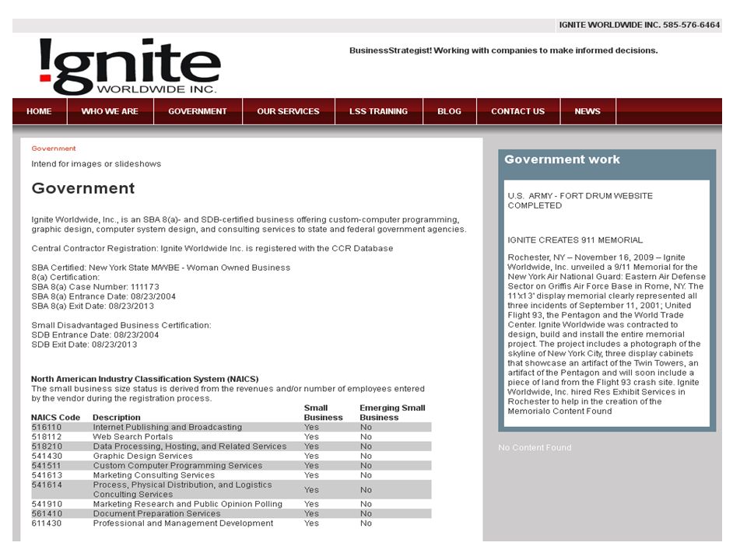Image resolution: width=747 pixels, height=560 pixels.
Task: Click SDB Entrance Date: 08/23/2004 line
Action: tap(95, 334)
